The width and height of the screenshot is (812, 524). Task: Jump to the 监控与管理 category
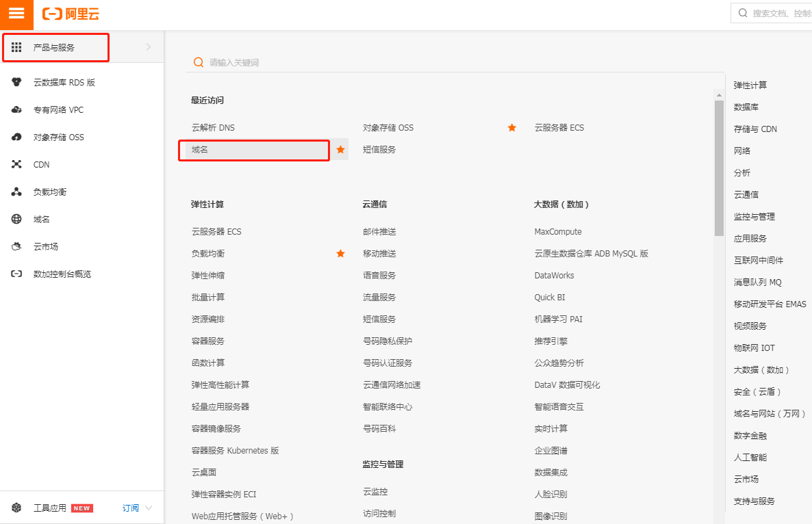click(754, 216)
